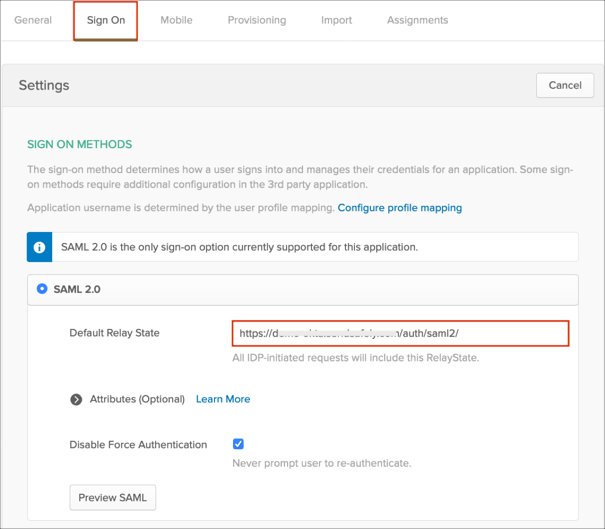Follow the Learn More link
Viewport: 605px width, 529px height.
[x=223, y=399]
